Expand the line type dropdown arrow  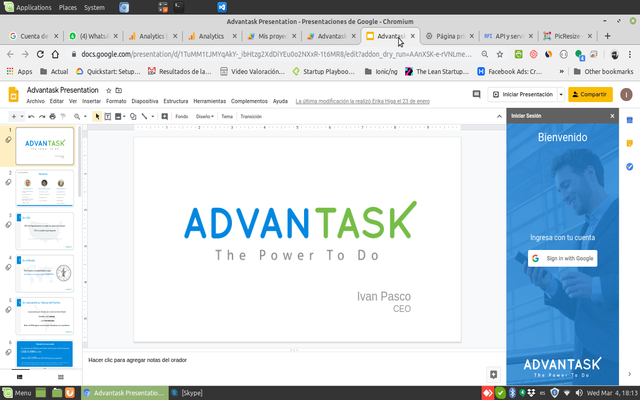coord(153,117)
